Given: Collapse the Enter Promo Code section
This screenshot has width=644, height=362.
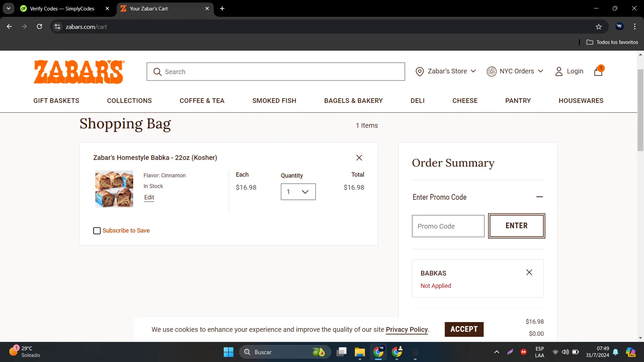Looking at the screenshot, I should point(540,197).
